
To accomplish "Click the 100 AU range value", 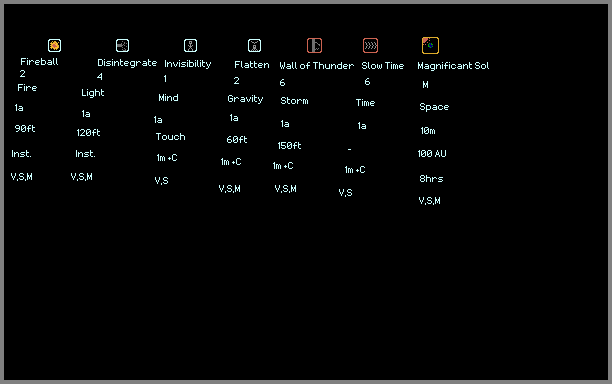I will pos(432,154).
